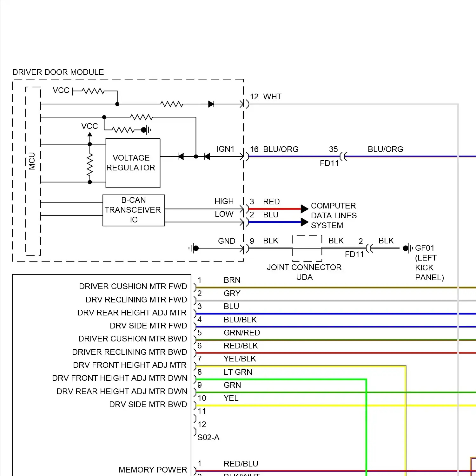Click the FD11 connector label below 35
The image size is (476, 476).
point(329,163)
